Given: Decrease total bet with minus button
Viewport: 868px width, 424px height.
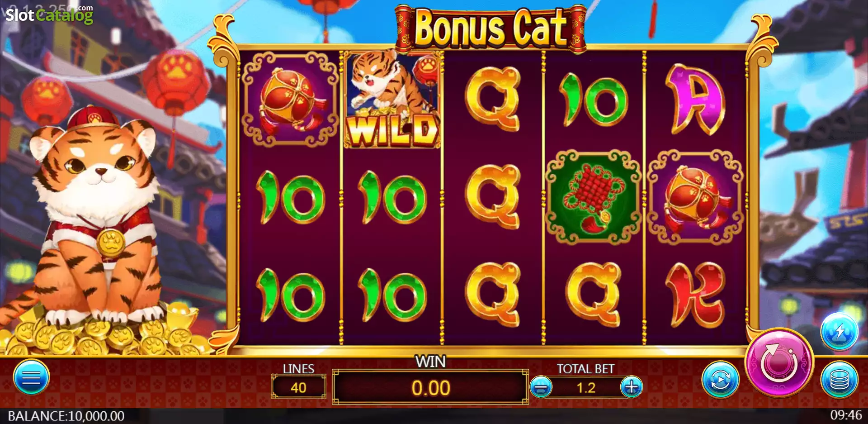Looking at the screenshot, I should point(541,387).
